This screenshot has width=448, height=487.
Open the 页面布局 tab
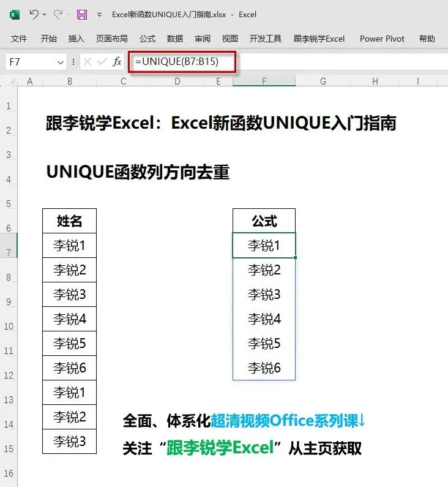[111, 39]
